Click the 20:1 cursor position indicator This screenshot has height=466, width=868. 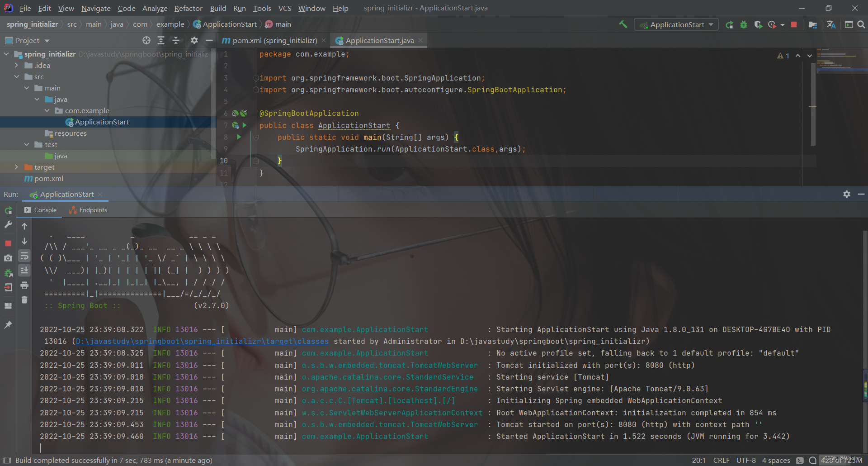[x=698, y=460]
